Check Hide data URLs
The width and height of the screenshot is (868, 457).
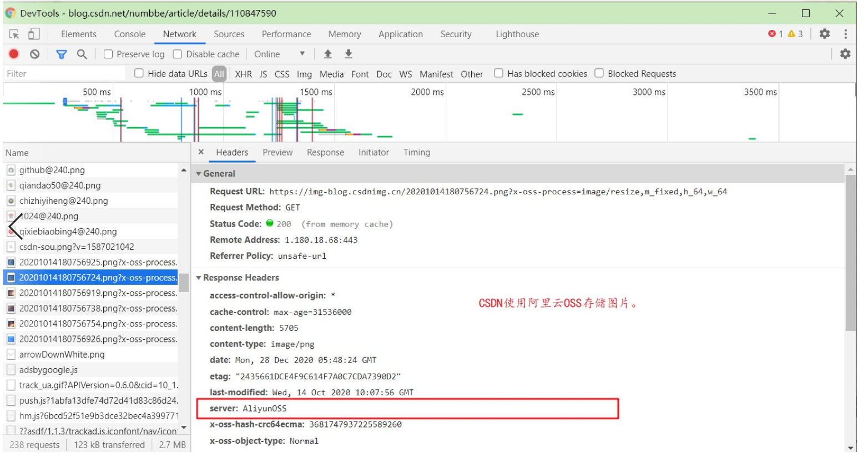[138, 73]
